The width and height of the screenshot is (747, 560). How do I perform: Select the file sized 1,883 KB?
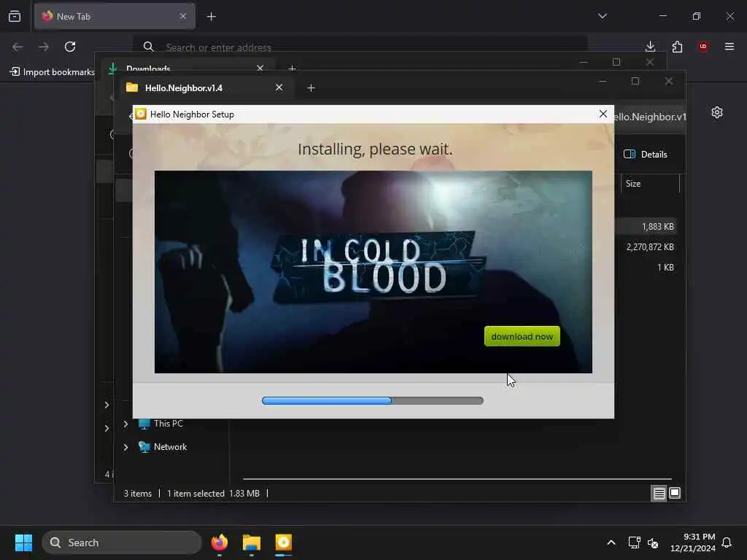[657, 227]
